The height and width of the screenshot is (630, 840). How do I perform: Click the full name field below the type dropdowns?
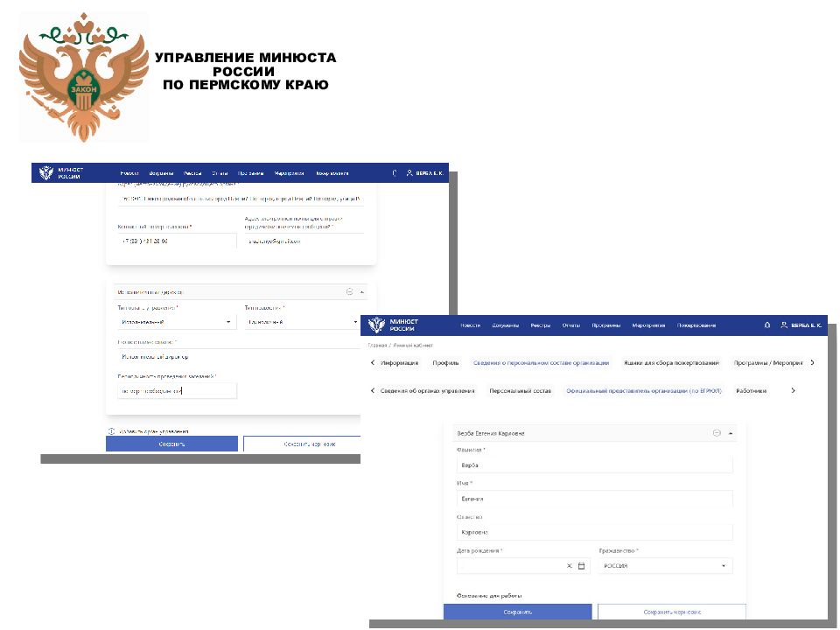point(239,357)
